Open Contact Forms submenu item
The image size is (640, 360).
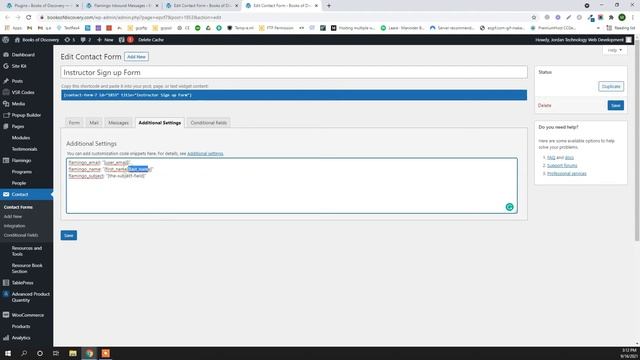18,207
